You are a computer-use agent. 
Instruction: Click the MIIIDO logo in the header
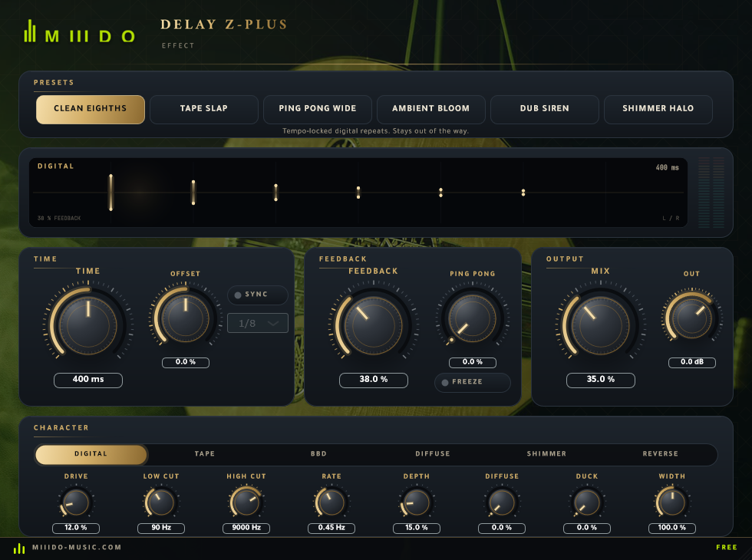80,31
